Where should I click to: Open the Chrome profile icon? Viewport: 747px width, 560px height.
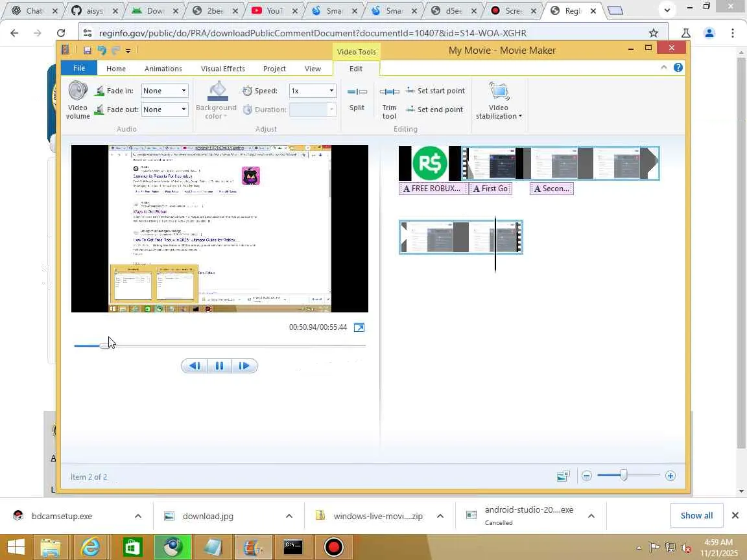click(x=709, y=33)
